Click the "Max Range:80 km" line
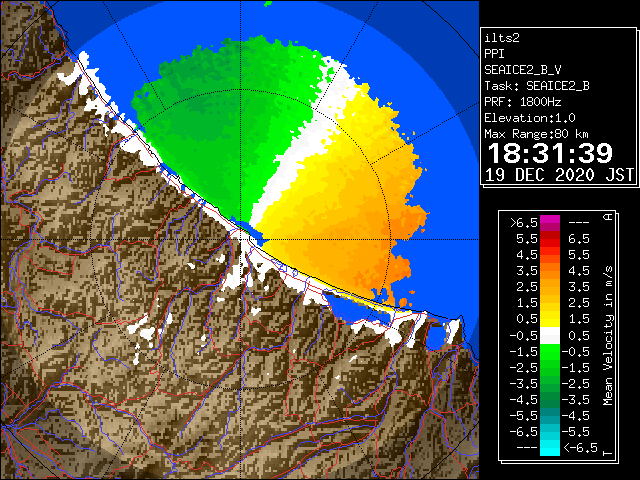 (537, 134)
